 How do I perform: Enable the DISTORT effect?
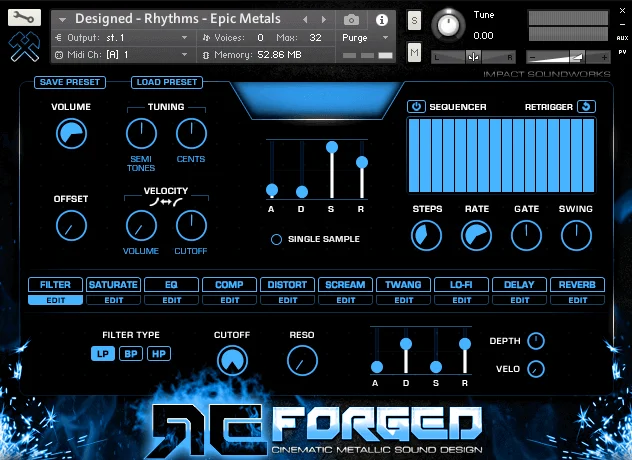pyautogui.click(x=288, y=285)
